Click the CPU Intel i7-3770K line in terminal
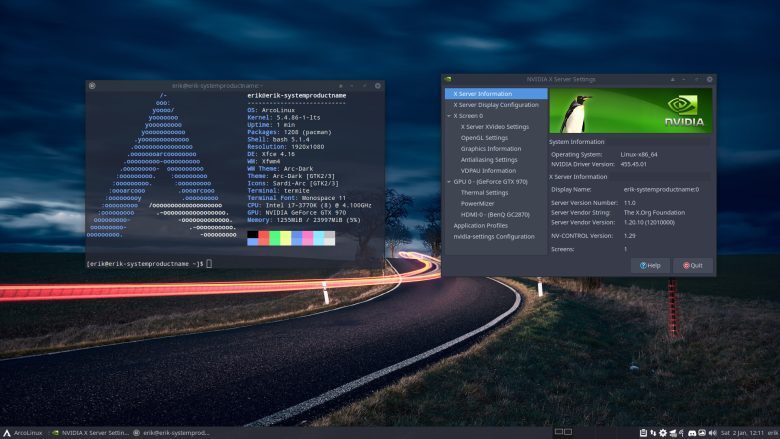 click(x=309, y=205)
